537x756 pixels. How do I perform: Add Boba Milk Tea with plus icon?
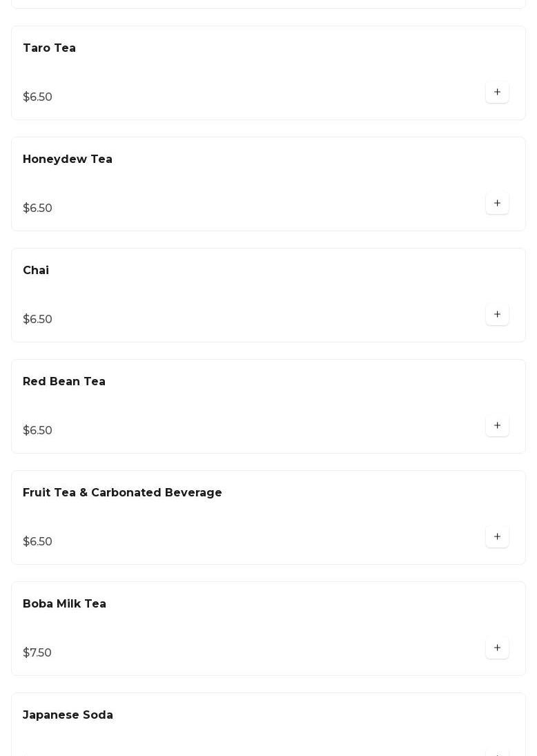point(497,648)
